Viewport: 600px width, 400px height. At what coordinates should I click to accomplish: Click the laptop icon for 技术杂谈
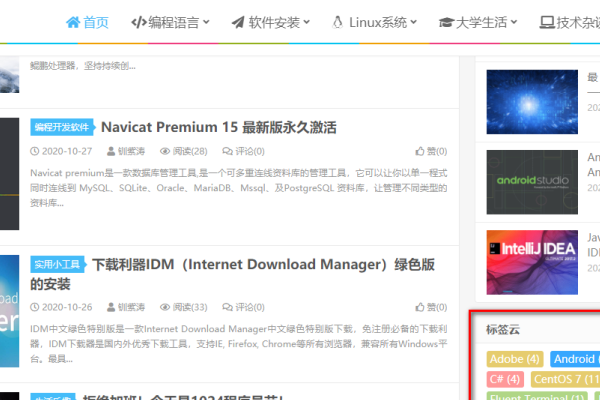pyautogui.click(x=546, y=21)
